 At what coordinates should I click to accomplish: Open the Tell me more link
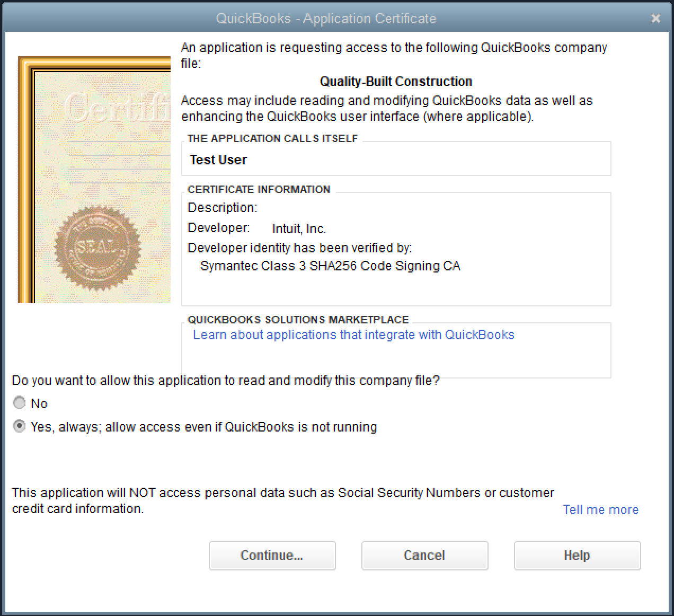(x=600, y=509)
